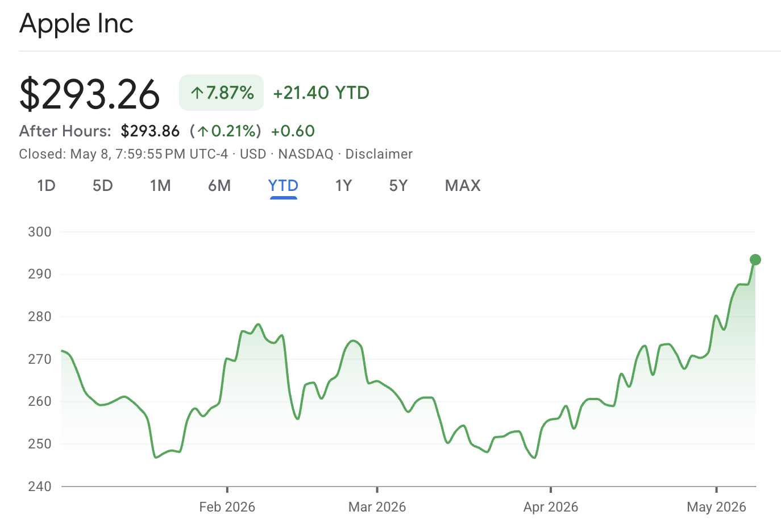Click the up arrow beside 0.21%
The image size is (781, 532).
[x=202, y=132]
